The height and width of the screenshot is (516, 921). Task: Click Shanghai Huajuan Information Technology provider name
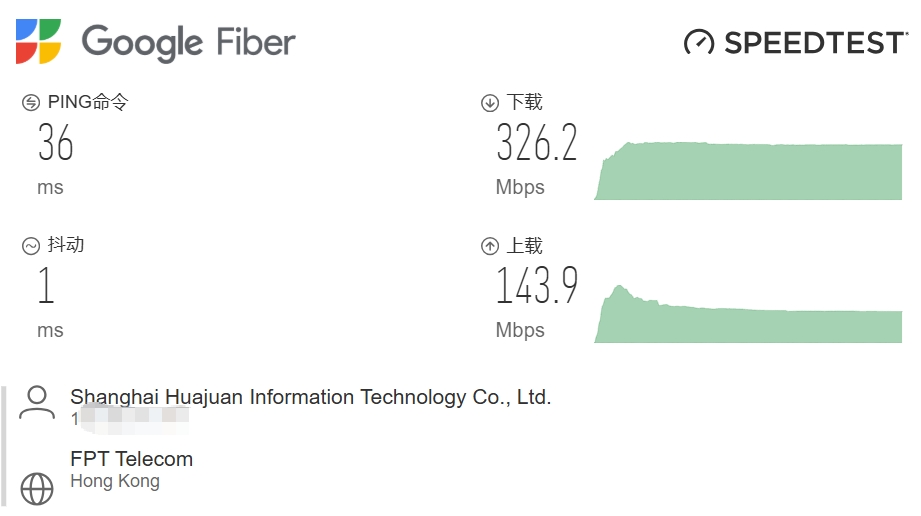coord(310,397)
